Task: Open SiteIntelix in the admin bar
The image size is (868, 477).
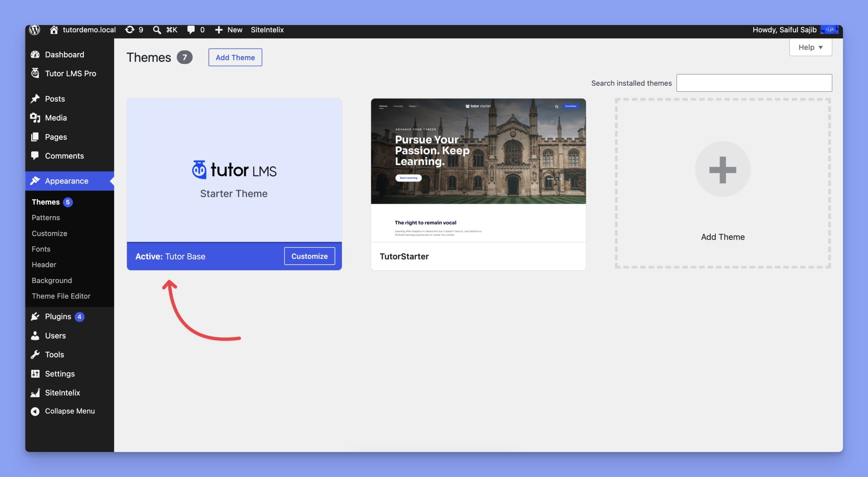Action: (x=267, y=30)
